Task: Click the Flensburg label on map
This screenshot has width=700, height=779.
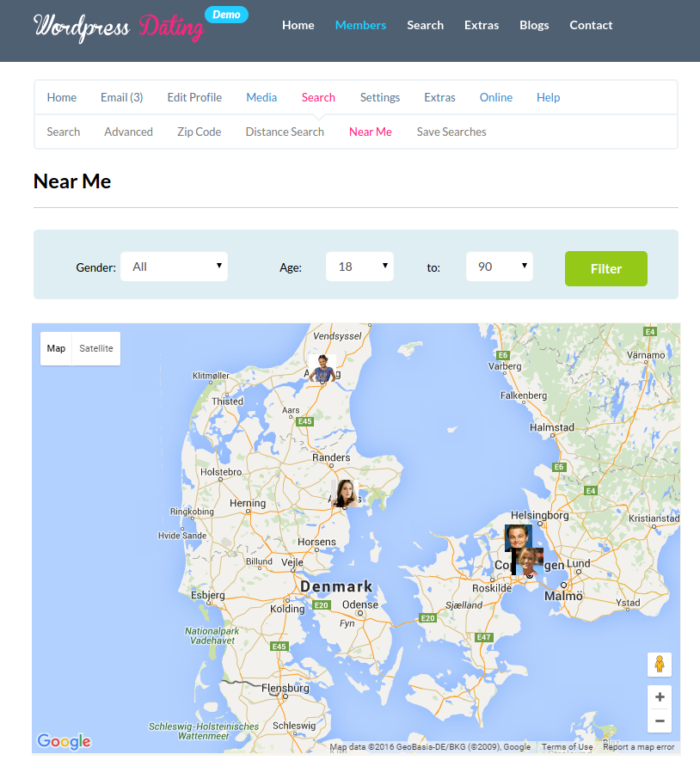Action: (286, 688)
